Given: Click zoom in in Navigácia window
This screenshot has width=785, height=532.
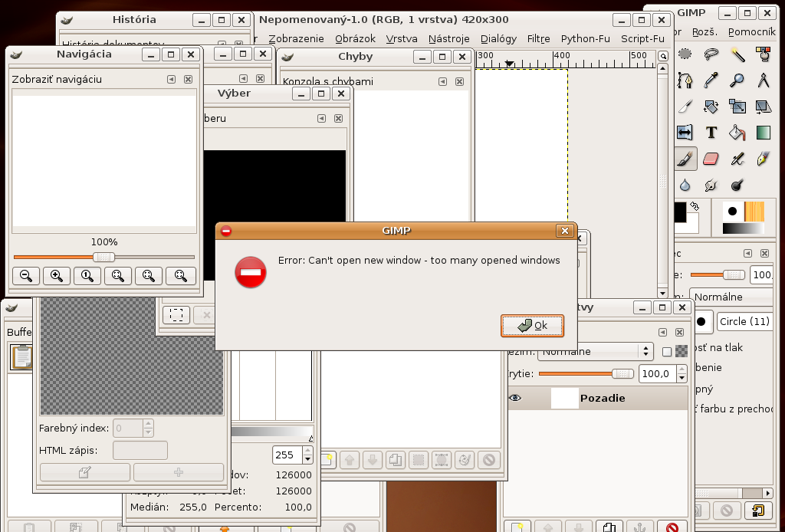Looking at the screenshot, I should (x=57, y=276).
